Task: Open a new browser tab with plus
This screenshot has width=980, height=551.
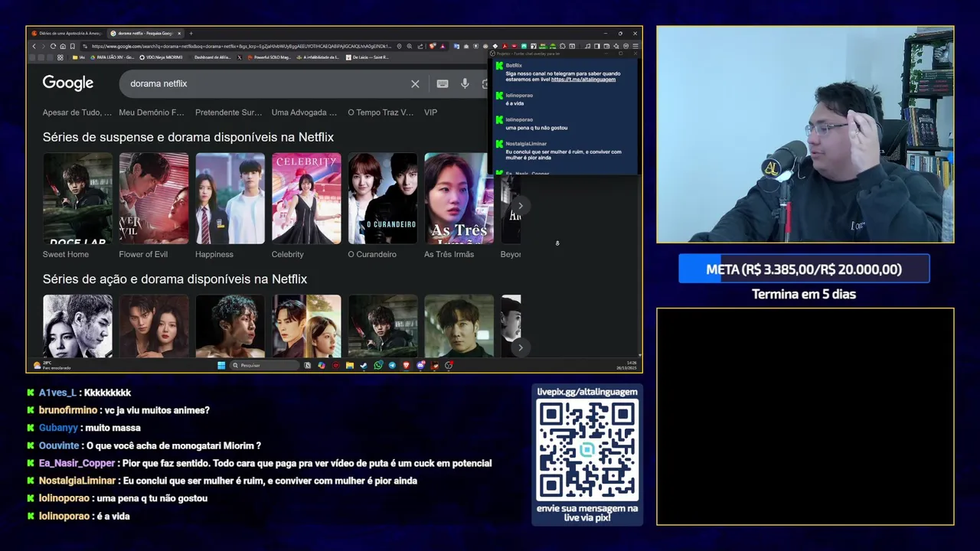Action: 191,34
